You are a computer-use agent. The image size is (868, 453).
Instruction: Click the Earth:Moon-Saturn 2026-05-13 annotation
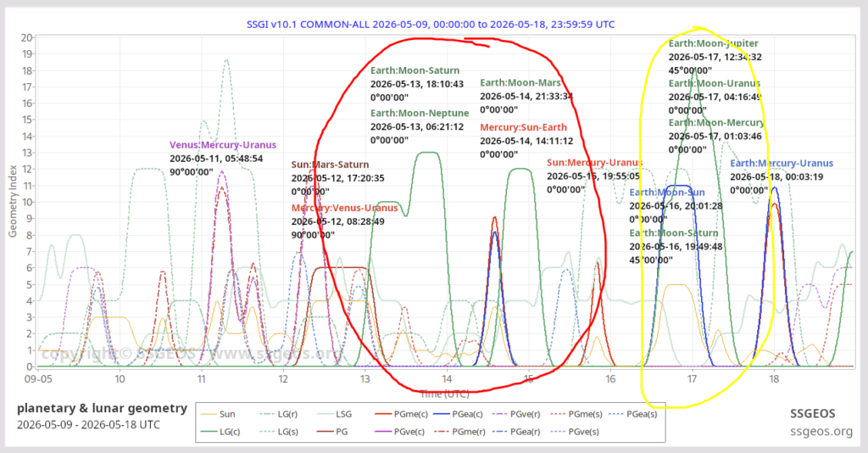coord(415,70)
